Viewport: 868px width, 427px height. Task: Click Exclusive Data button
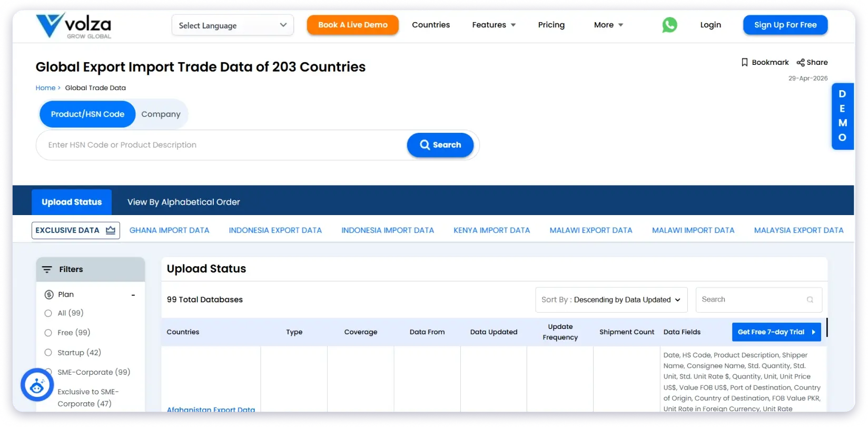tap(76, 230)
